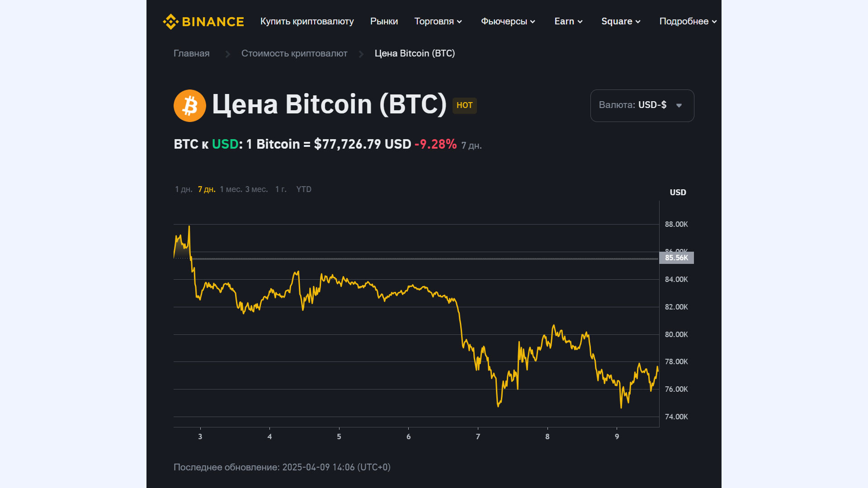Viewport: 868px width, 488px height.
Task: Click date label 8 on the chart axis
Action: 547,436
